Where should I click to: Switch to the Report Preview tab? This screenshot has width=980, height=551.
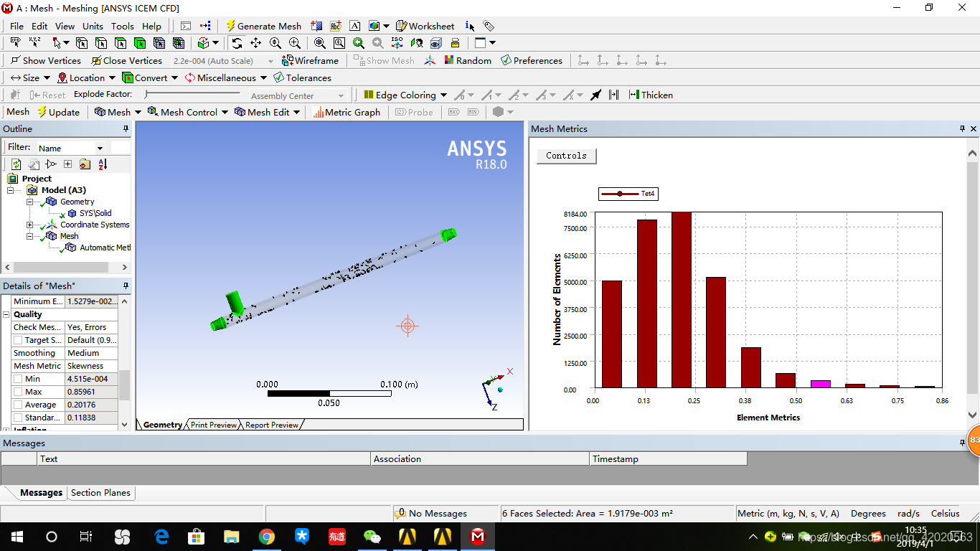tap(272, 425)
